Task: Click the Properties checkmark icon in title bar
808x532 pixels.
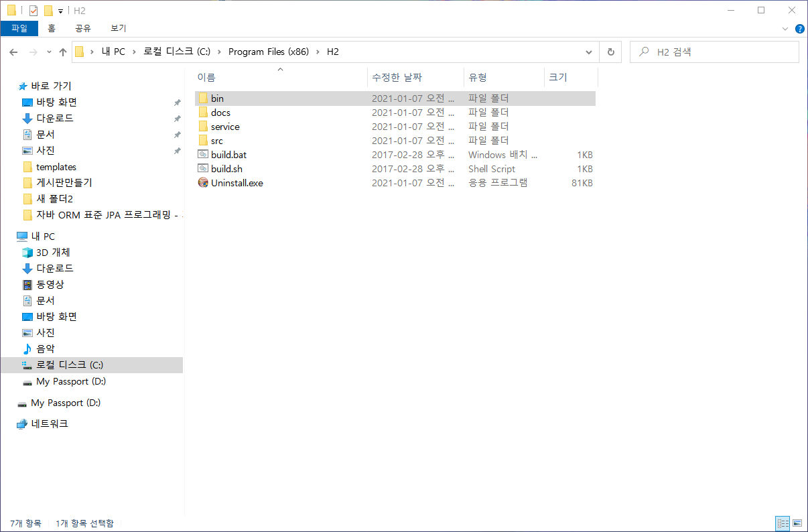Action: coord(33,11)
